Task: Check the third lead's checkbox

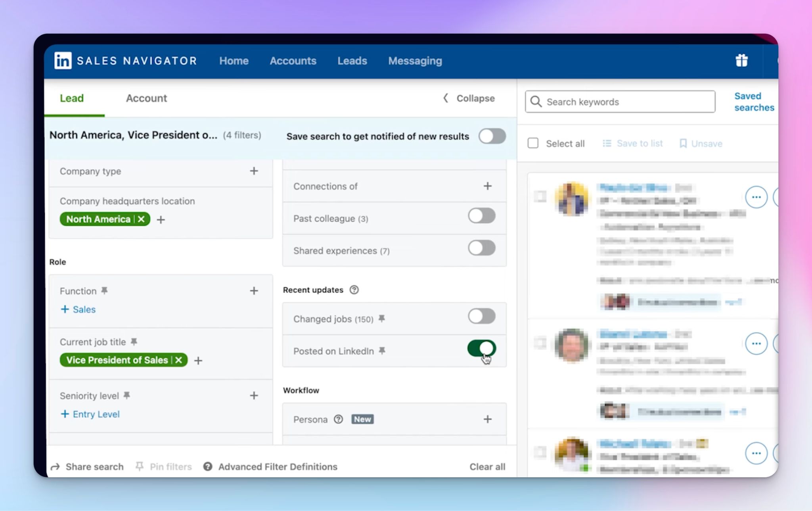Action: pyautogui.click(x=540, y=452)
